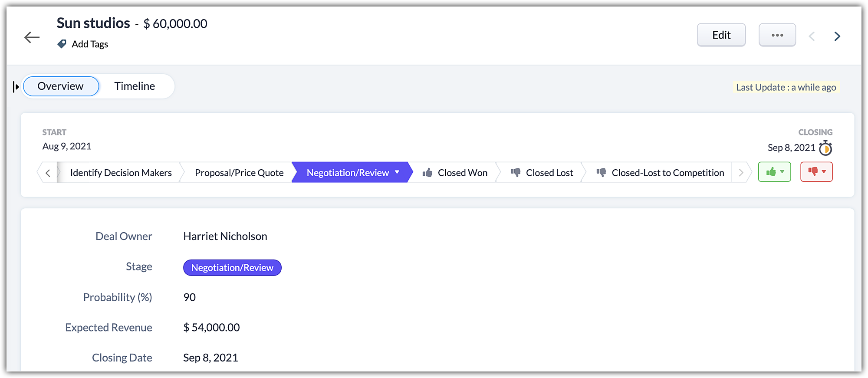Screen dimensions: 868x378
Task: Go to the next record arrow
Action: tap(837, 36)
